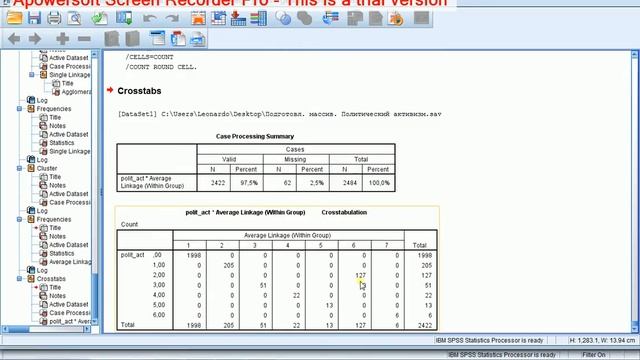Collapse the Cluster node in the outline

tap(19, 168)
